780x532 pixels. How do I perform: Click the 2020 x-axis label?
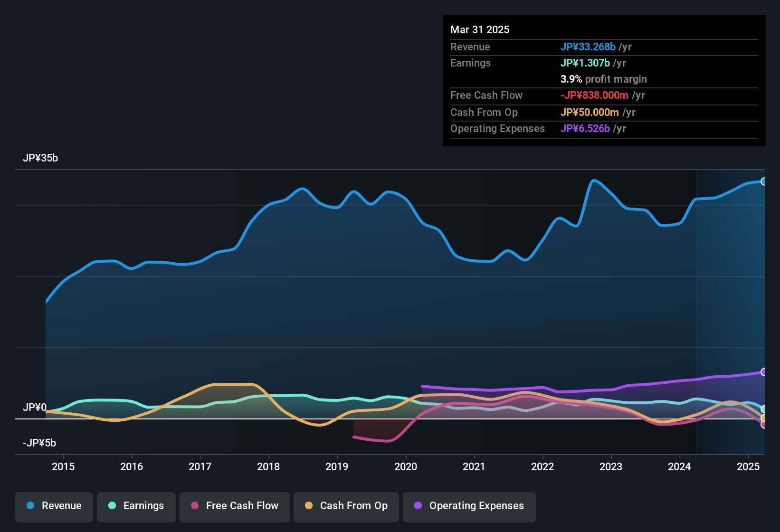(x=406, y=467)
